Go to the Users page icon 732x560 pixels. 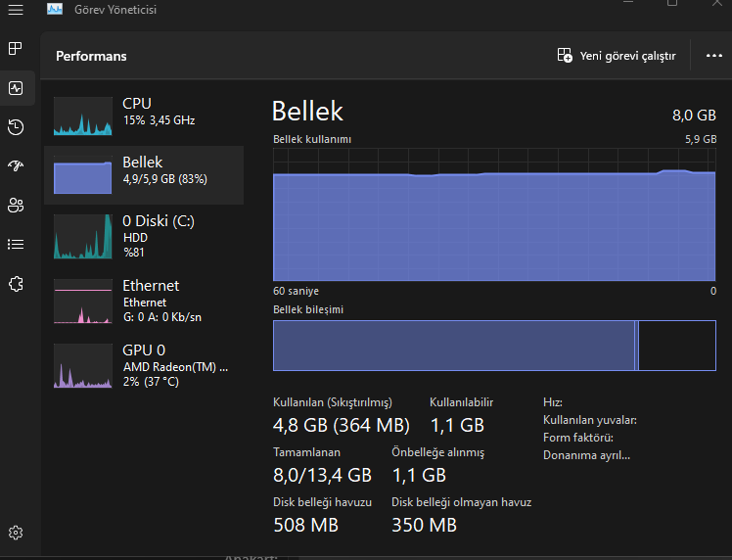click(x=16, y=205)
